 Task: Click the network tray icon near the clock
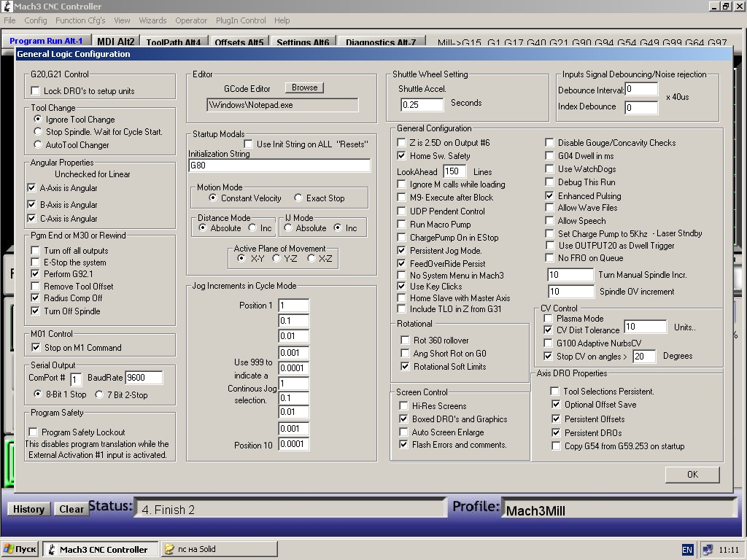(x=708, y=550)
